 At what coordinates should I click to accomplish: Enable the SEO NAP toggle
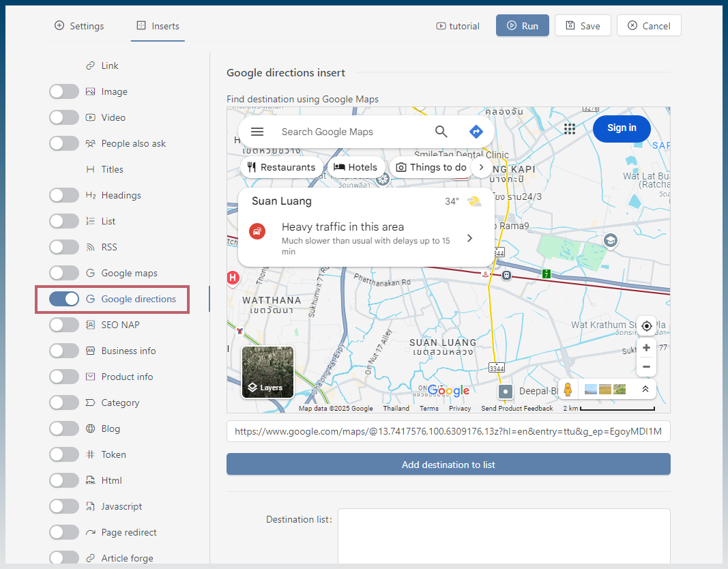click(x=64, y=325)
